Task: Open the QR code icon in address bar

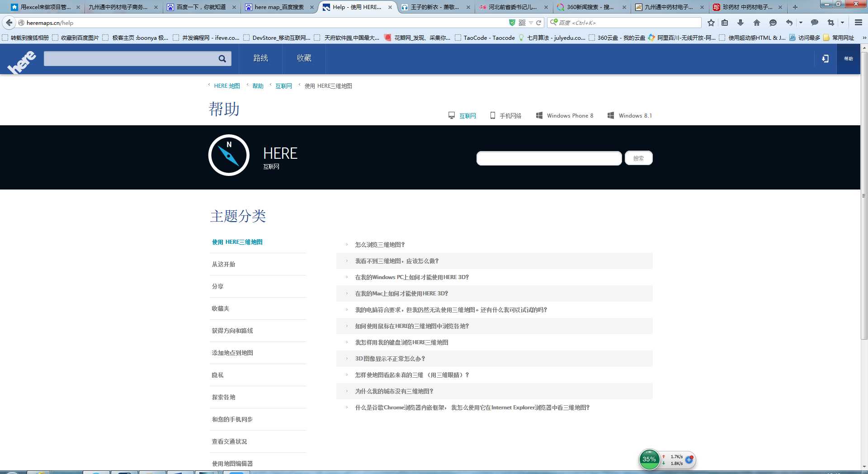Action: tap(522, 23)
